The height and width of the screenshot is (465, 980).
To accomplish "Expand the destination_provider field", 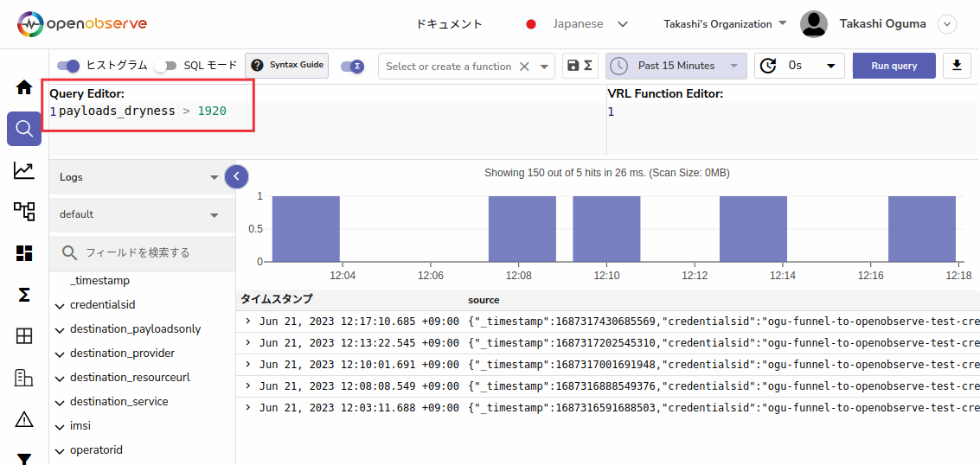I will coord(60,354).
